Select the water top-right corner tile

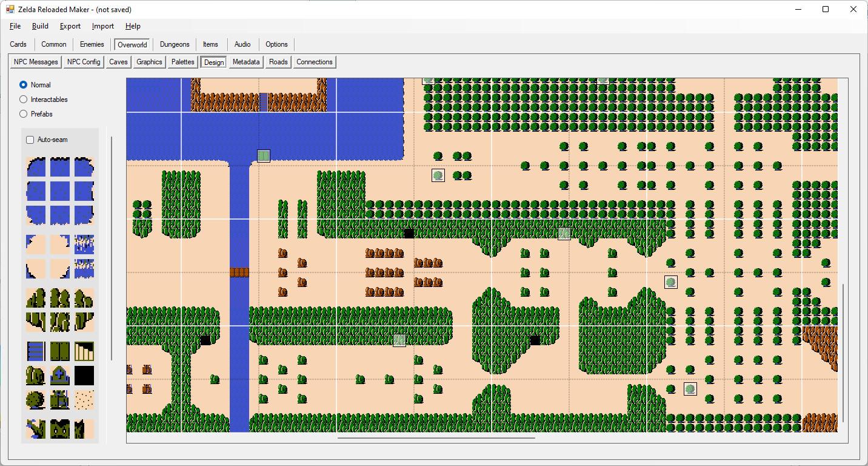click(84, 167)
